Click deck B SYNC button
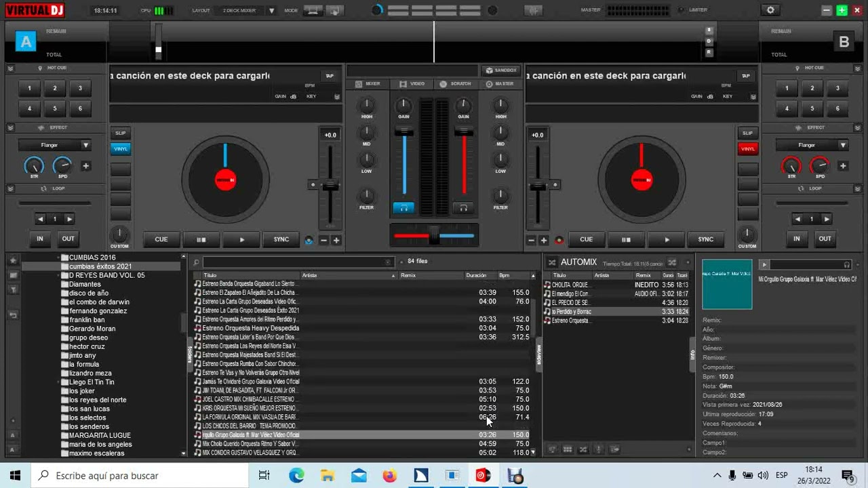 tap(706, 239)
